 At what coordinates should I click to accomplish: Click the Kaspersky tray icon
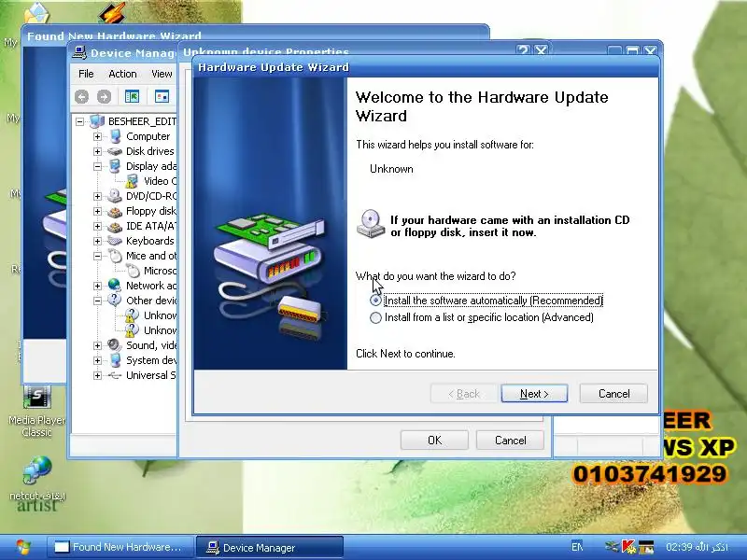(x=628, y=547)
